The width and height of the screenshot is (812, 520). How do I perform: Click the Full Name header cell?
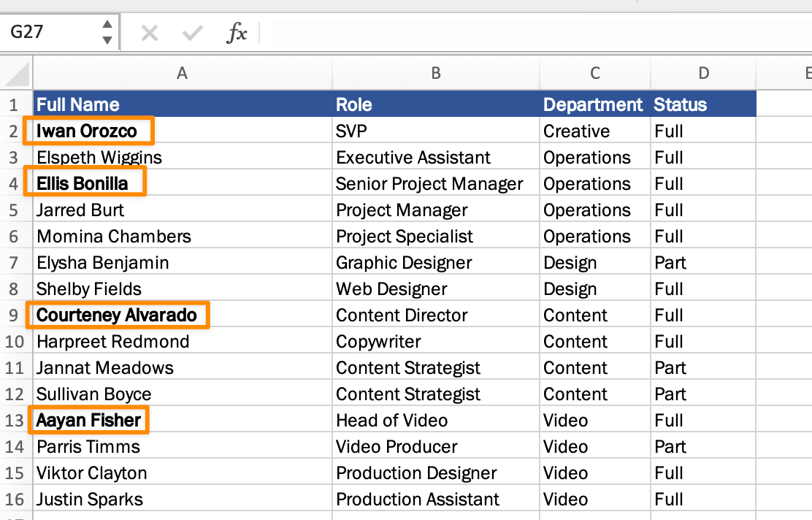coord(183,104)
